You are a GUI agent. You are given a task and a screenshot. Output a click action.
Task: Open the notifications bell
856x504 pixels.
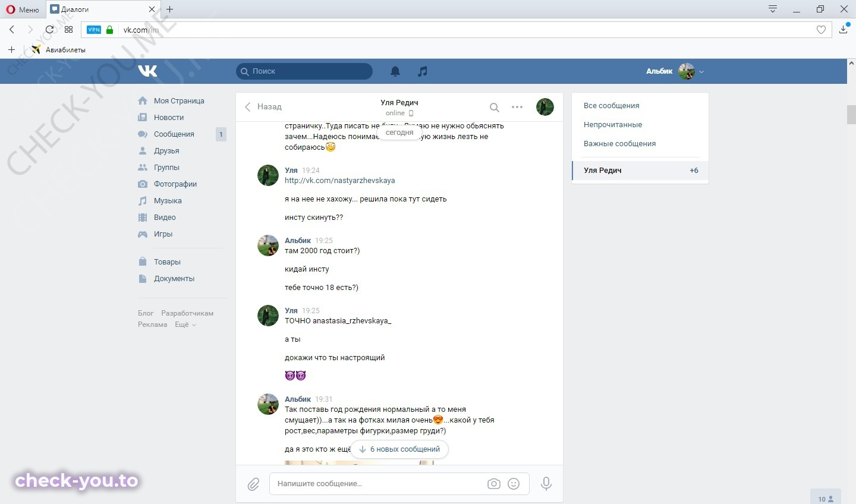point(395,71)
